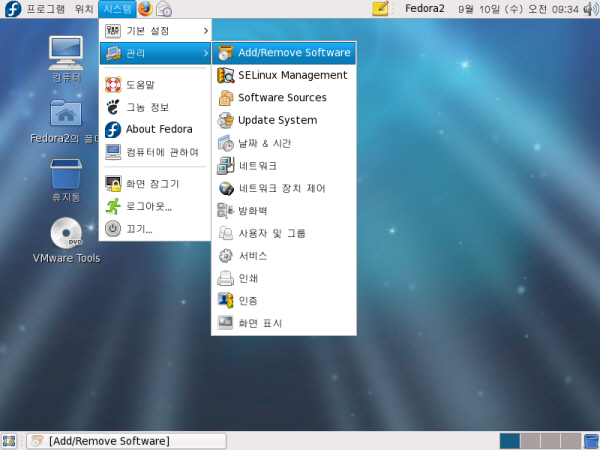This screenshot has height=450, width=600.
Task: Open SELinux Management
Action: pos(284,75)
